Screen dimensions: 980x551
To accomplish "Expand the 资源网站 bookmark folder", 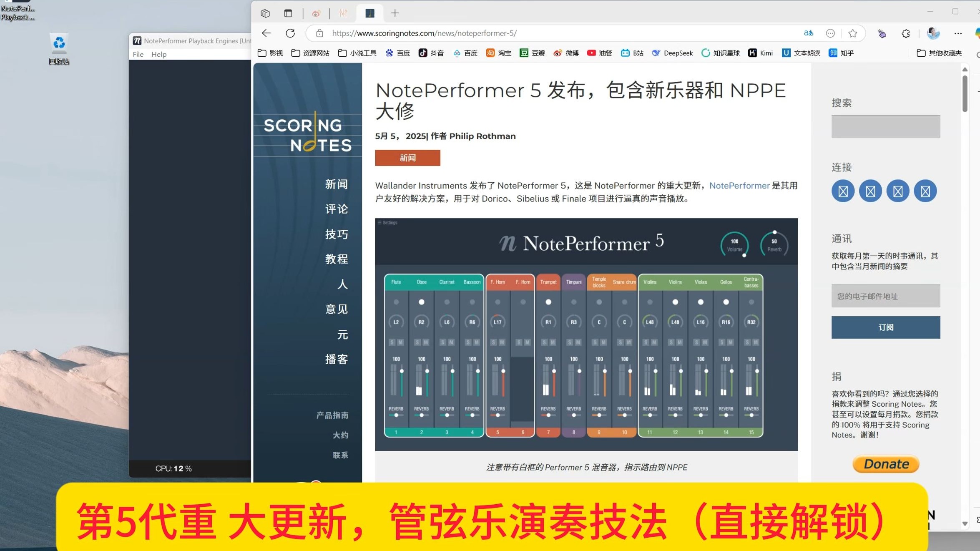I will [310, 53].
